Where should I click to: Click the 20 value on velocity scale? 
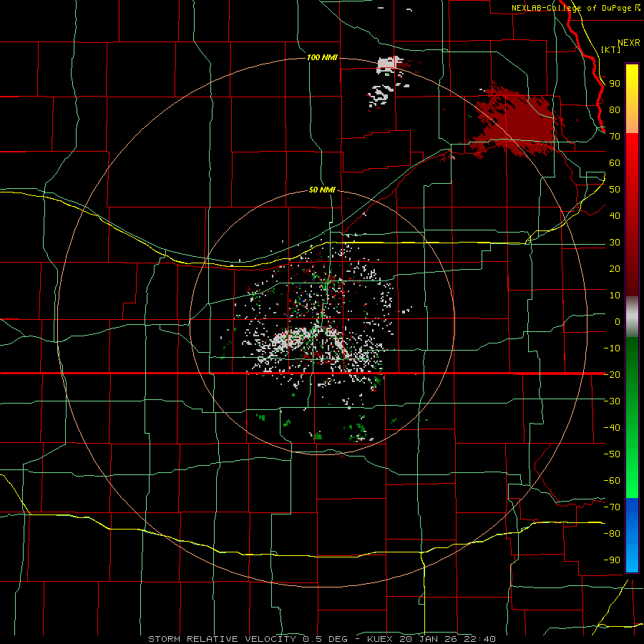click(x=615, y=269)
